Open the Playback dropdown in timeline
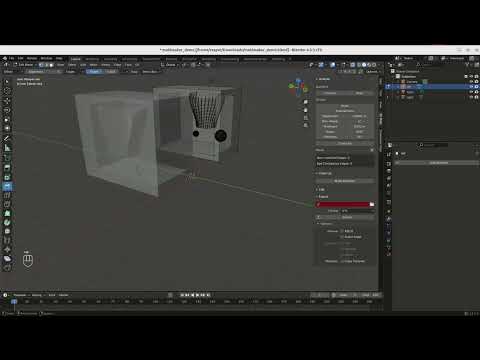Screen dimensions: 480x360 tap(20, 295)
